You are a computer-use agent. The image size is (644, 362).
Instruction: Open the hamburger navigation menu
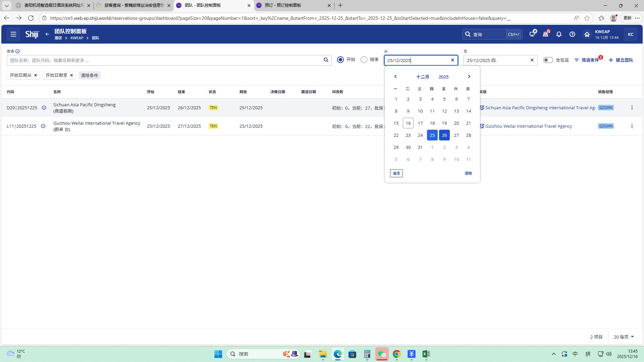(13, 34)
